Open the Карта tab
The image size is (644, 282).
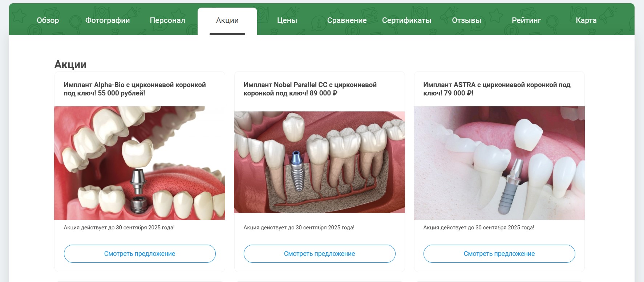(586, 20)
